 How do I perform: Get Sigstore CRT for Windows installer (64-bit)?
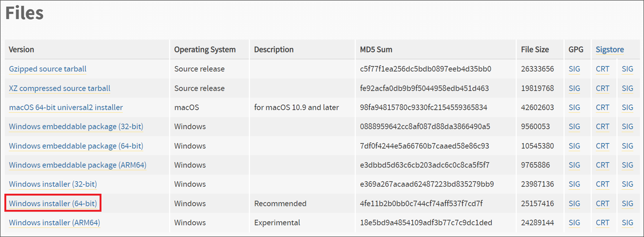coord(603,204)
